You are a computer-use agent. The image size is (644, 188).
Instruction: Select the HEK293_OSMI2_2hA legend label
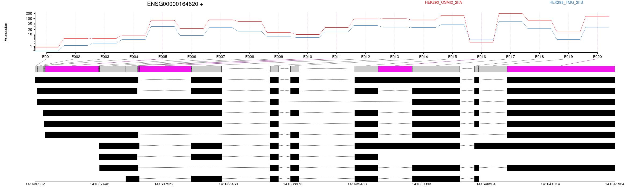point(443,2)
